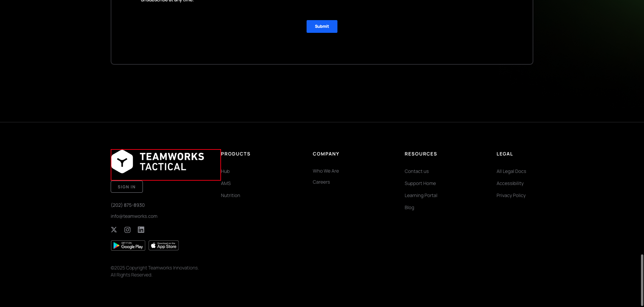Open the Learning Portal
Viewport: 644px width, 307px height.
pyautogui.click(x=421, y=195)
